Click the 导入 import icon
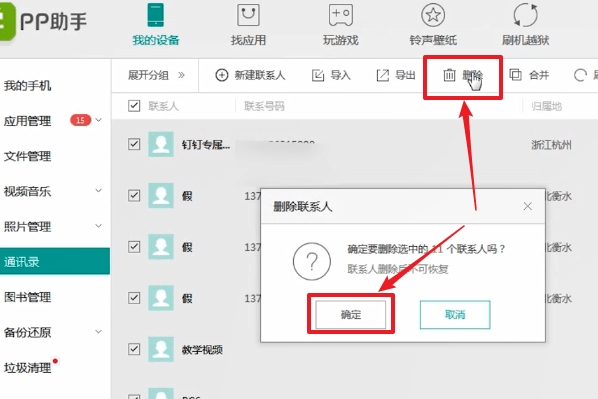The image size is (598, 399). click(x=318, y=75)
